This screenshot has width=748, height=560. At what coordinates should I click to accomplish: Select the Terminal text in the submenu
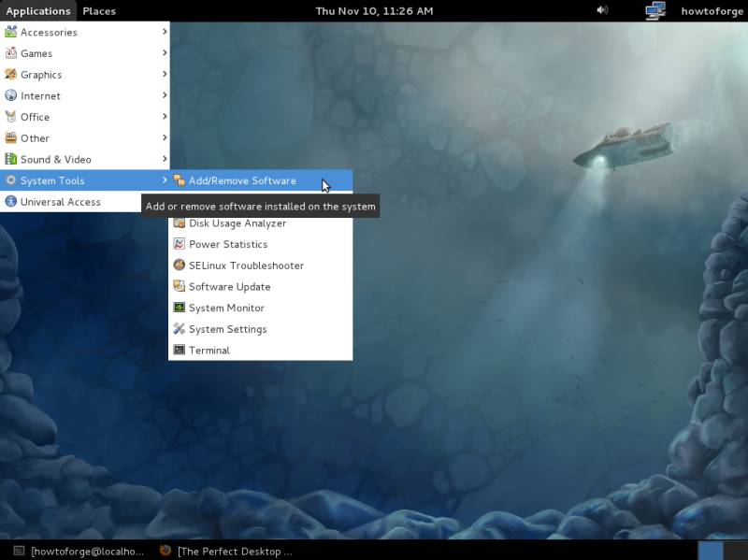pos(209,351)
